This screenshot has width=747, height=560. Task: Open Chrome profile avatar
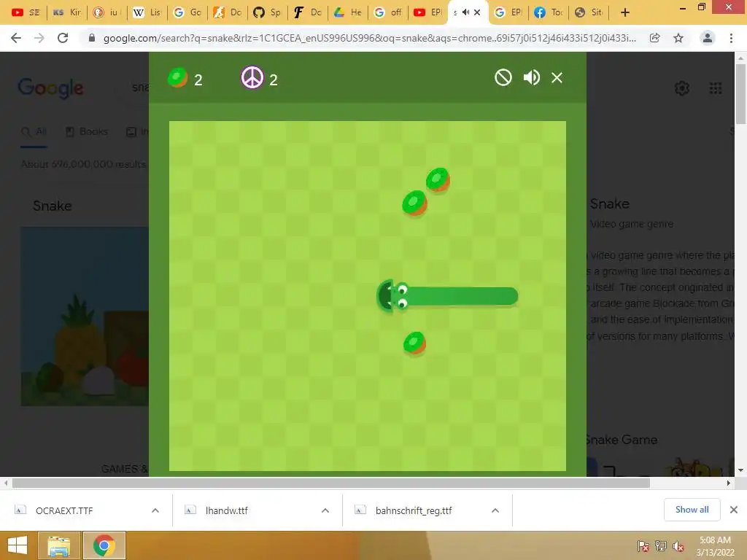pyautogui.click(x=708, y=38)
